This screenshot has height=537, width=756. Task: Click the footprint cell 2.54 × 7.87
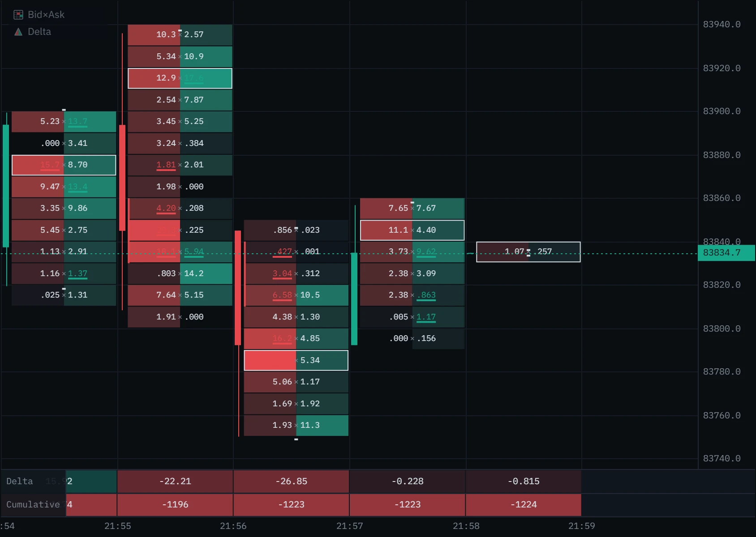180,100
